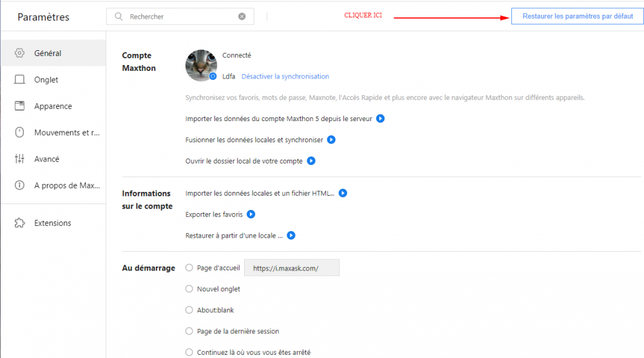Open the Extensions page from sidebar
Image resolution: width=644 pixels, height=358 pixels.
pyautogui.click(x=52, y=223)
